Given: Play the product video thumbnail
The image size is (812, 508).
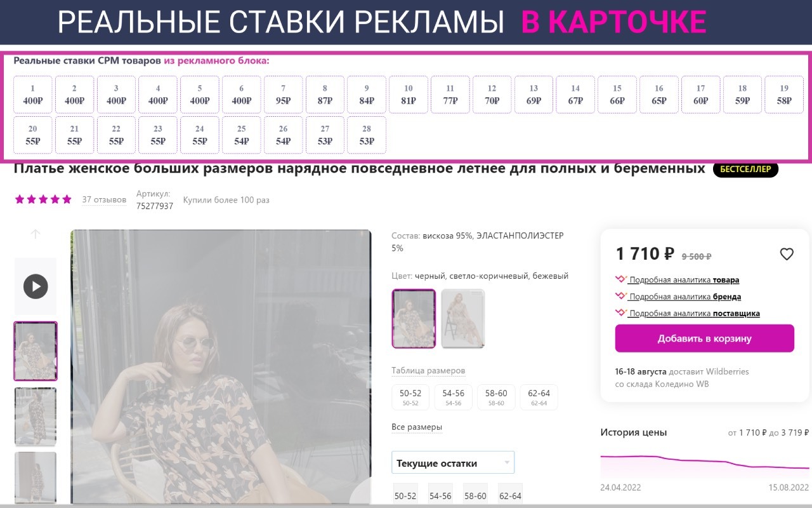Looking at the screenshot, I should coord(36,286).
